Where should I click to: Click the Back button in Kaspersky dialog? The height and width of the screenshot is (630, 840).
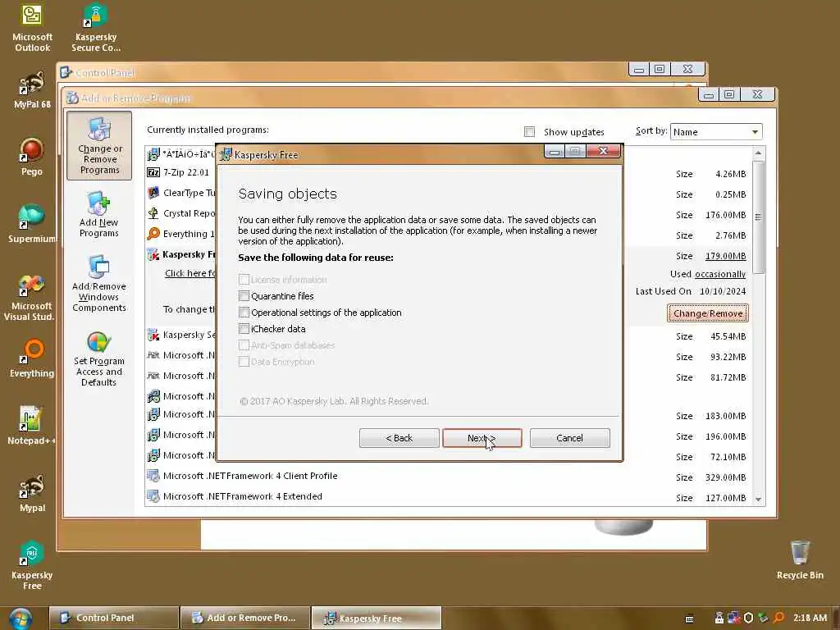(x=399, y=438)
